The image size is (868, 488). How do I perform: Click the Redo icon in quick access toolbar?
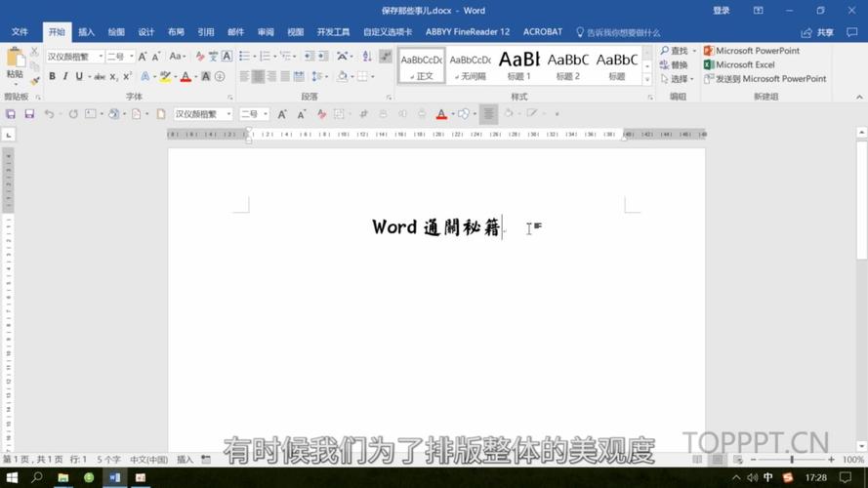(x=73, y=114)
